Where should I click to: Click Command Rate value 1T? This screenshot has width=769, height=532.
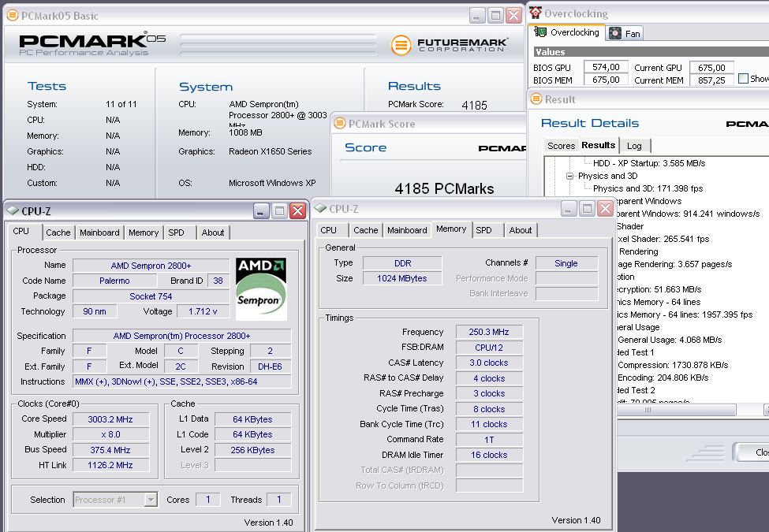click(x=489, y=440)
